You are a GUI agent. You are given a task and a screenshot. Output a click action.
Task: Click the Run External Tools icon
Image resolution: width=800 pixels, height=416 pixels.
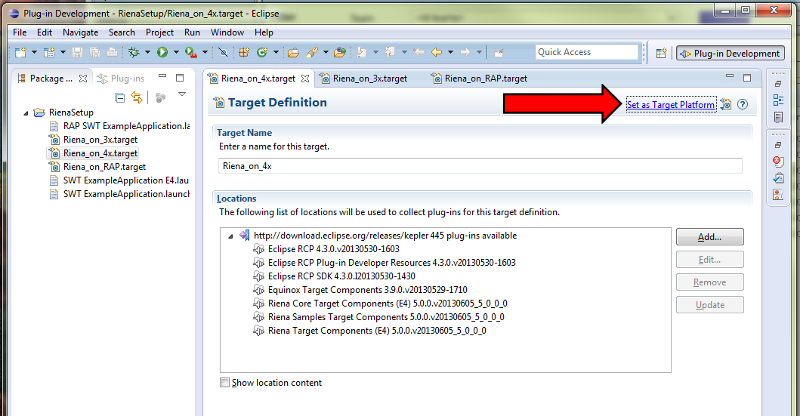pyautogui.click(x=190, y=52)
